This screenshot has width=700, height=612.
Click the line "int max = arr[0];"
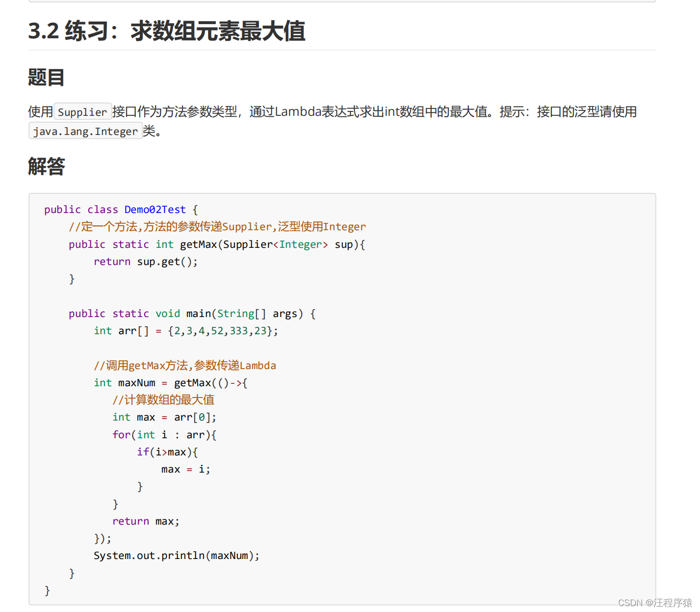164,417
